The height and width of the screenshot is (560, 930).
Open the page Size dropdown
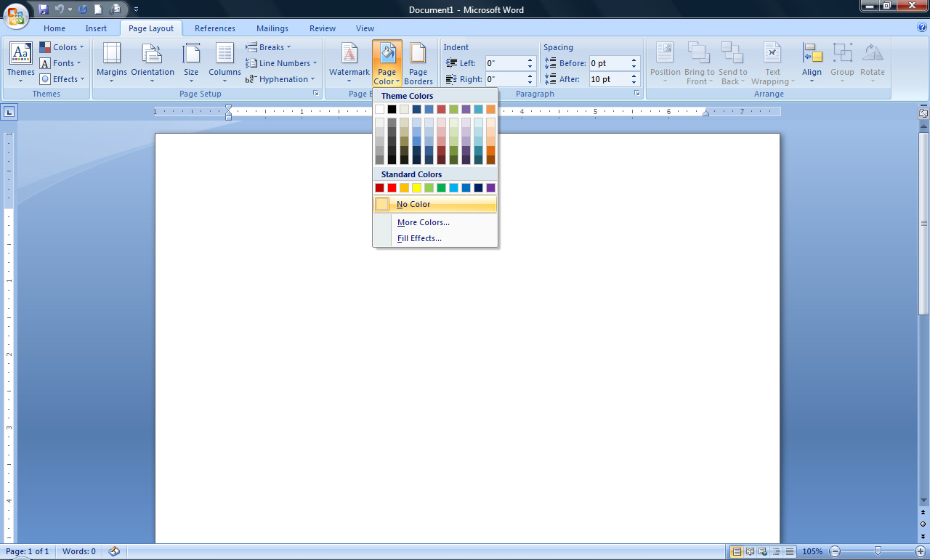pos(191,62)
